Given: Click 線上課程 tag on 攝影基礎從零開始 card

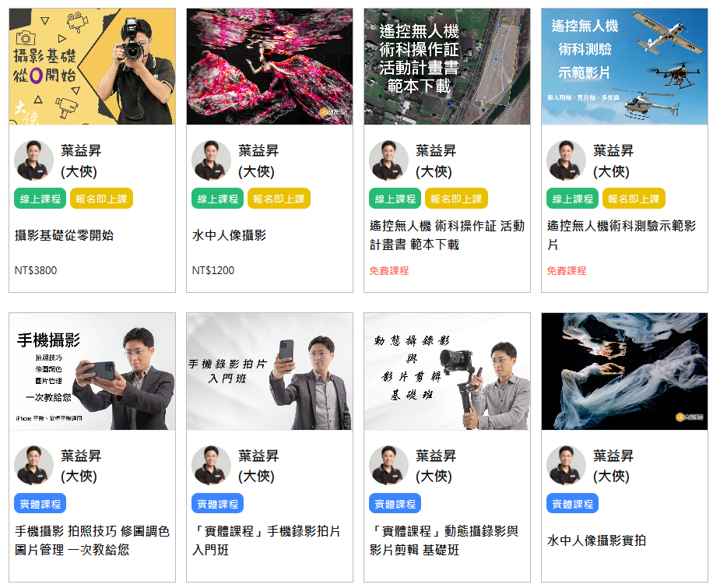Looking at the screenshot, I should 40,199.
